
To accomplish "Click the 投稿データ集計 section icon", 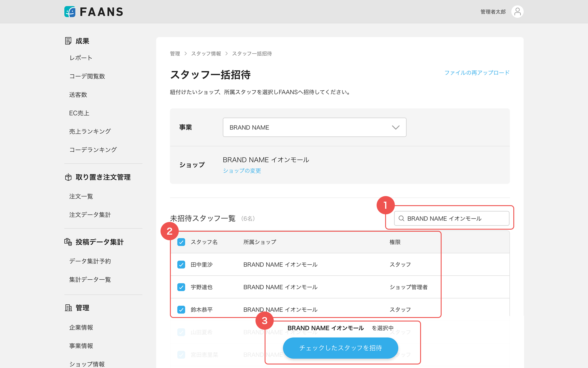I will [68, 242].
